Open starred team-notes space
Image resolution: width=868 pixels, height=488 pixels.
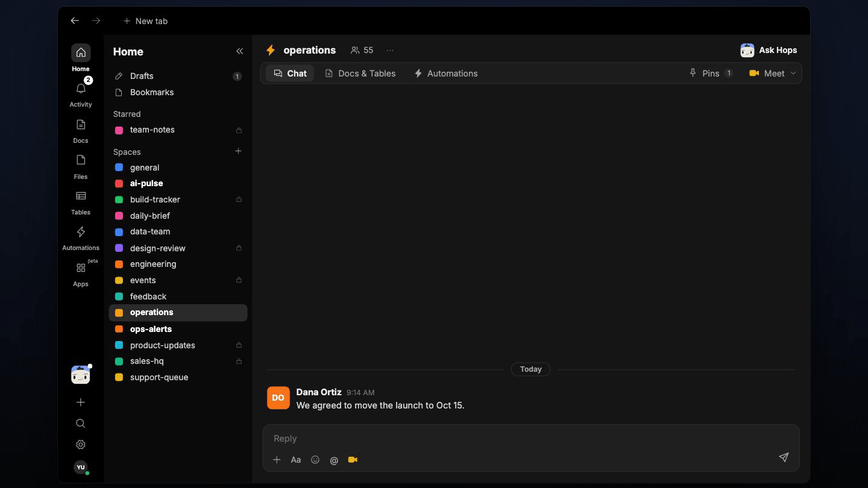pyautogui.click(x=178, y=130)
